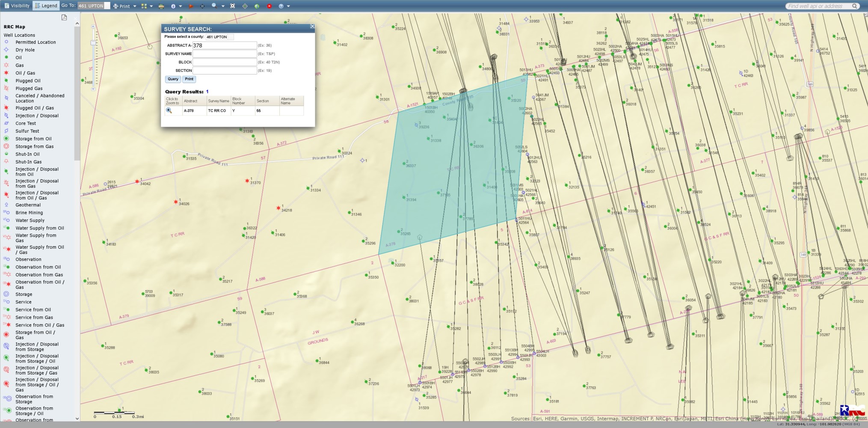868x428 pixels.
Task: Export the legend to PDF icon
Action: pyautogui.click(x=64, y=18)
